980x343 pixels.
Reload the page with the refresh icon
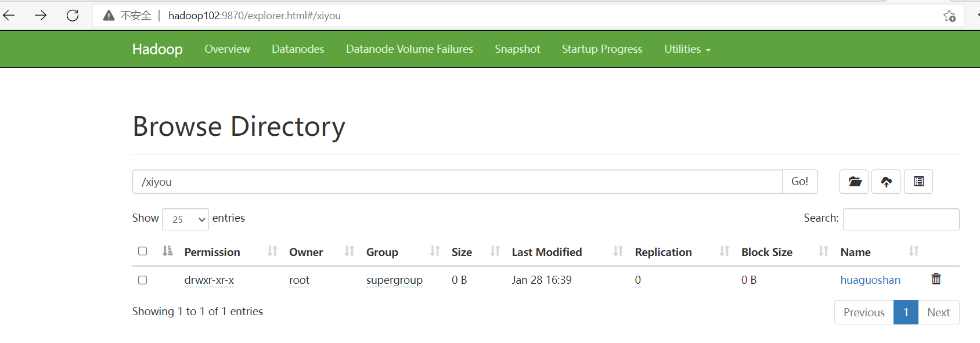(x=73, y=16)
